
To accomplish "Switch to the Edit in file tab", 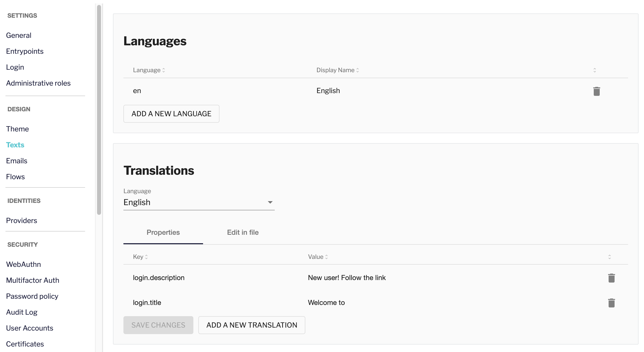I will coord(243,233).
